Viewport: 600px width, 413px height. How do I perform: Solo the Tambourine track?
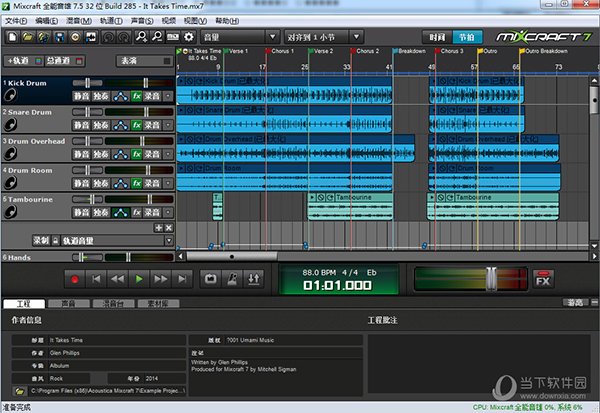(x=101, y=212)
